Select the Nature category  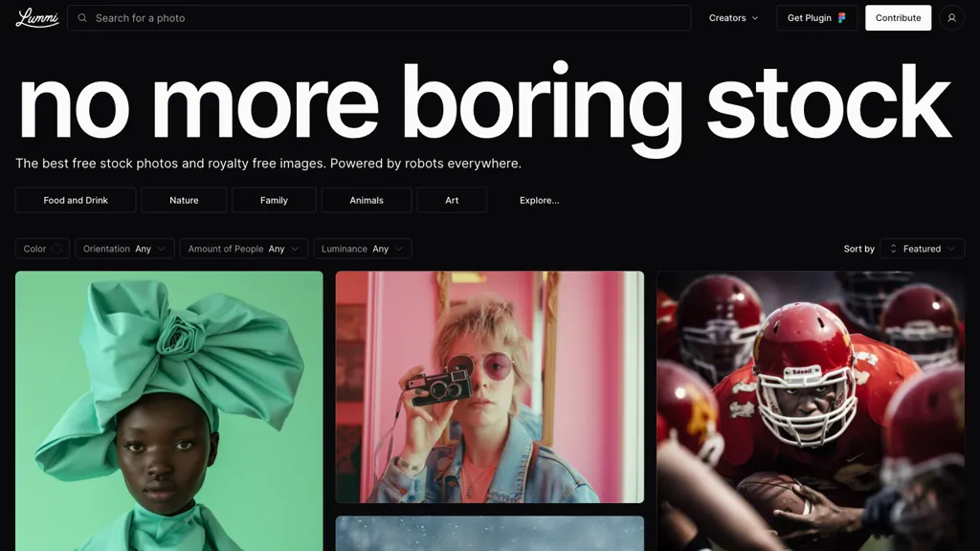point(184,200)
